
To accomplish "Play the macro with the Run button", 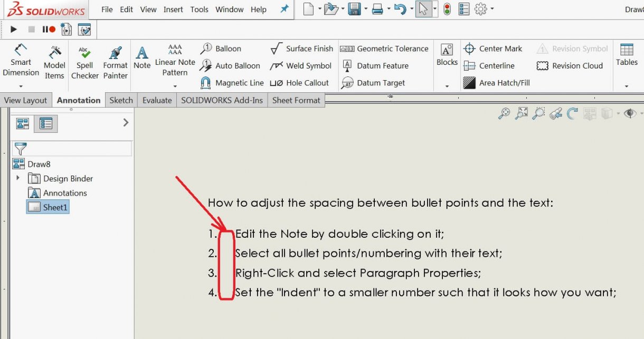I will point(14,30).
